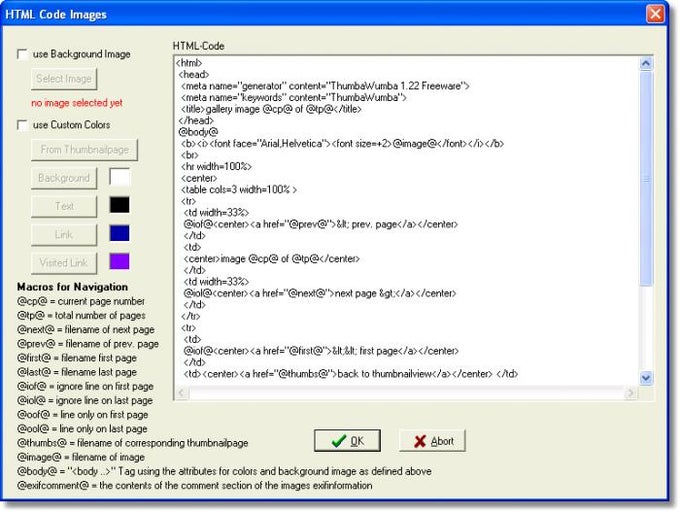Click the Select Image button

point(64,79)
